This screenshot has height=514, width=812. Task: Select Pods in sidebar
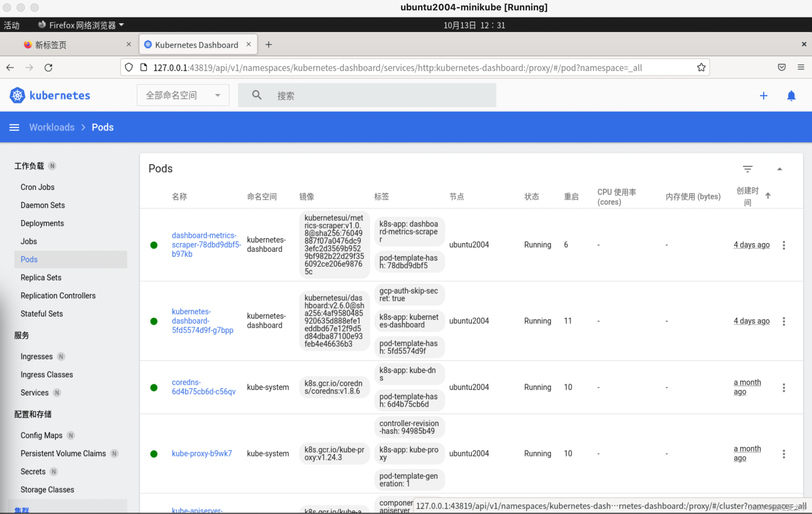[x=71, y=259]
